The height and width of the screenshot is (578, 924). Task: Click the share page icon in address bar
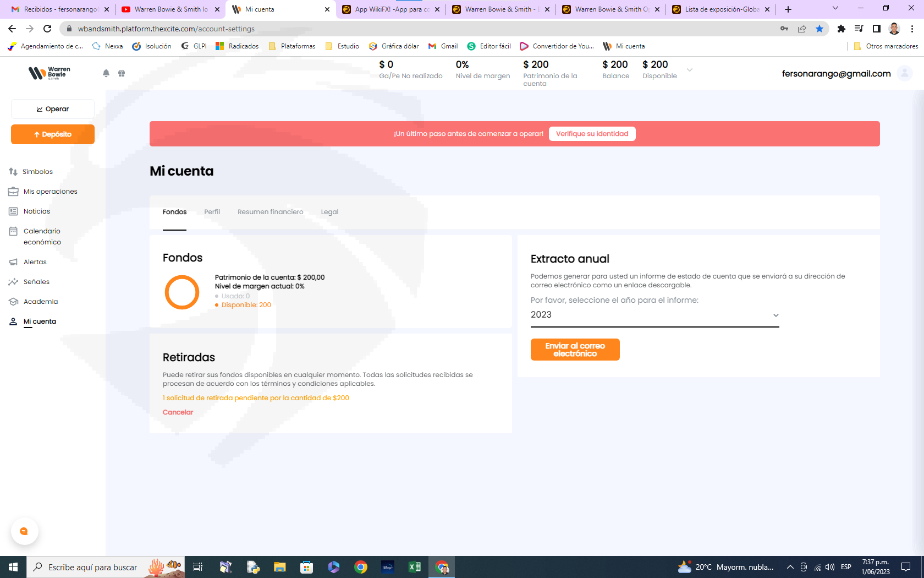(x=802, y=29)
